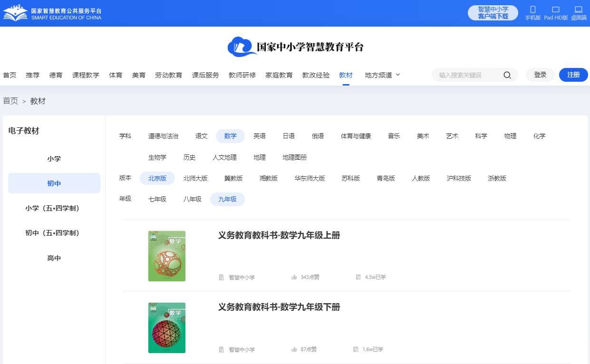Click the search magnifier icon
Viewport: 590px width, 364px height.
pyautogui.click(x=507, y=75)
